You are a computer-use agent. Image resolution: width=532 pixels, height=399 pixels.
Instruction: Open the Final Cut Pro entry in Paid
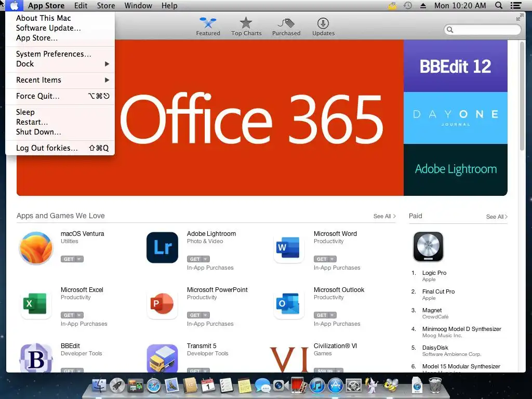pos(437,295)
